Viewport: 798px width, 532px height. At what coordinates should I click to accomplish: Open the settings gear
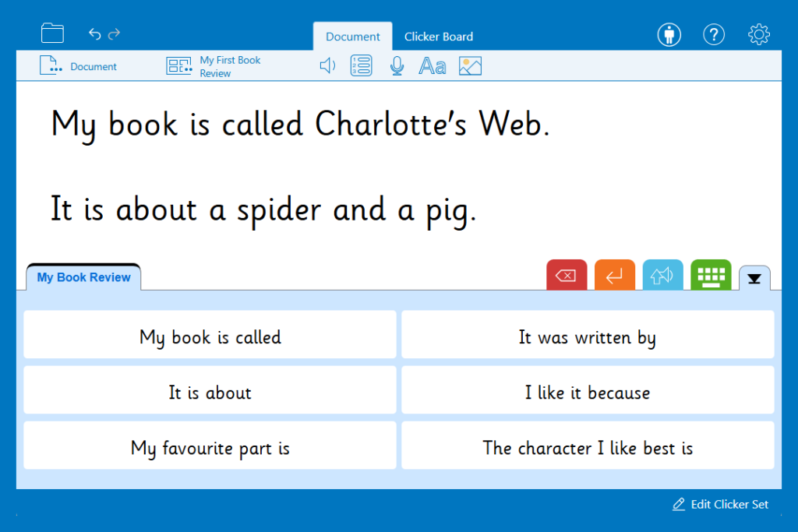758,34
